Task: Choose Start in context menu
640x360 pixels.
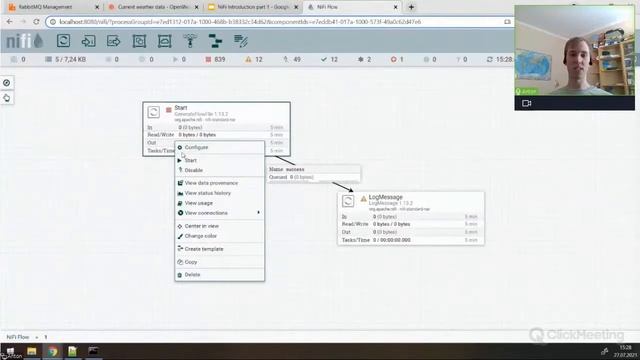Action: tap(220, 160)
